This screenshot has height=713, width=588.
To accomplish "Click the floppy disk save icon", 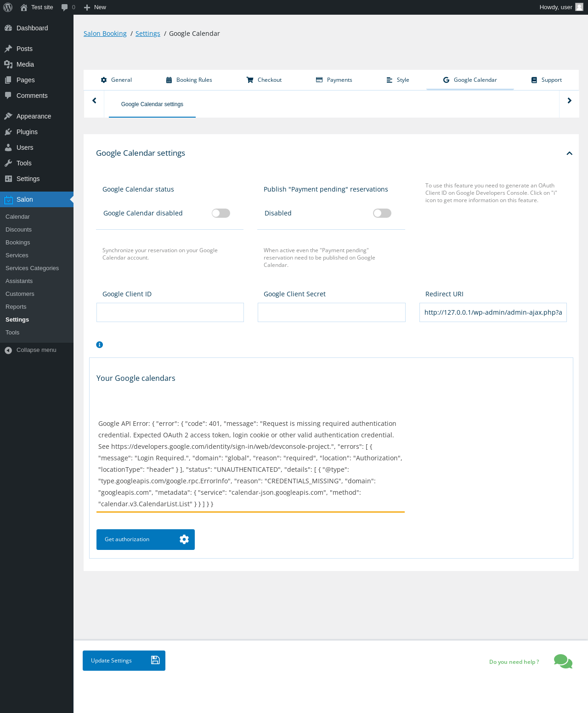I will pos(155,660).
